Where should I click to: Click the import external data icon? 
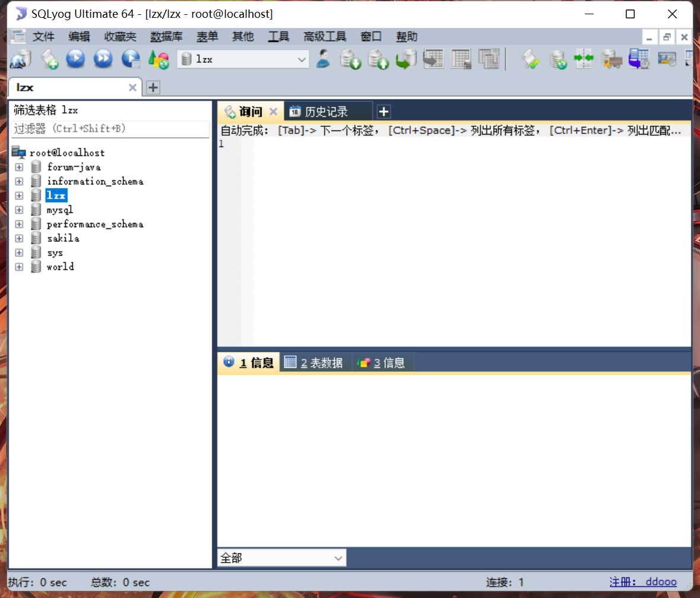(350, 59)
